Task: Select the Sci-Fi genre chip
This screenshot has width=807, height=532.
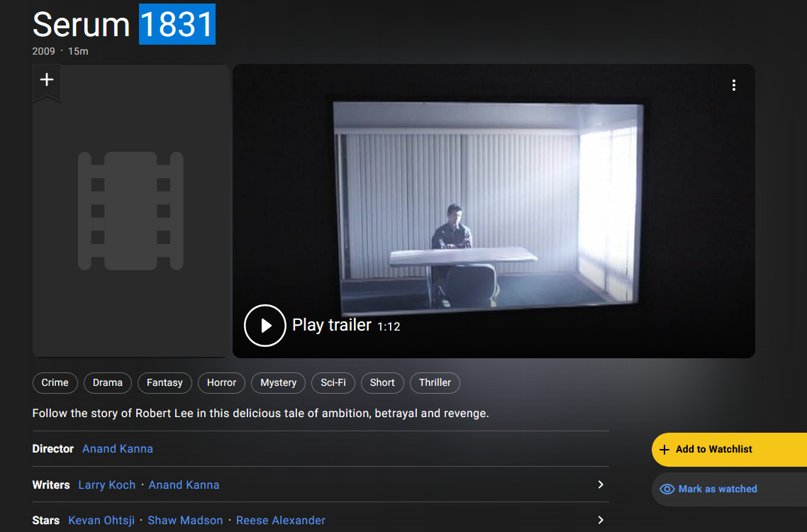Action: [x=333, y=382]
